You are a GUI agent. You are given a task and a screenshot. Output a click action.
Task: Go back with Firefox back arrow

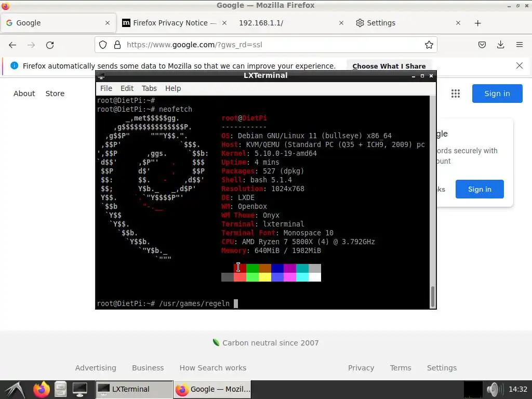pyautogui.click(x=12, y=45)
